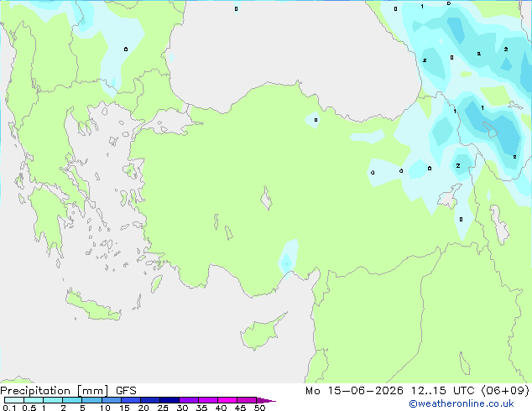The height and width of the screenshot is (411, 532).
Task: Click the above-50 arrow tip of the legend
Action: tap(266, 400)
